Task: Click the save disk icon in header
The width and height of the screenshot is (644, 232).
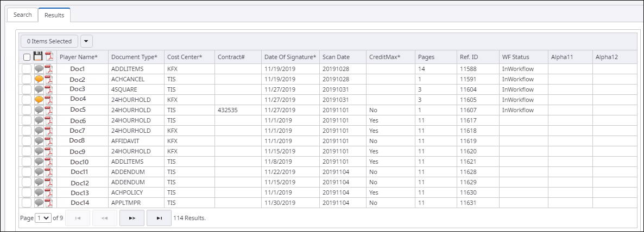Action: 38,56
